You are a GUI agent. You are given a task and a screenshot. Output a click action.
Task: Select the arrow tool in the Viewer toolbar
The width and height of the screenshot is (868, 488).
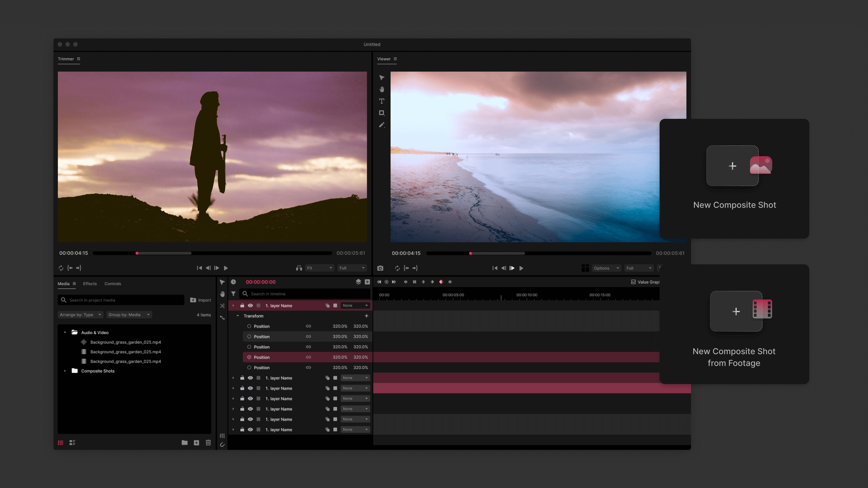[381, 78]
